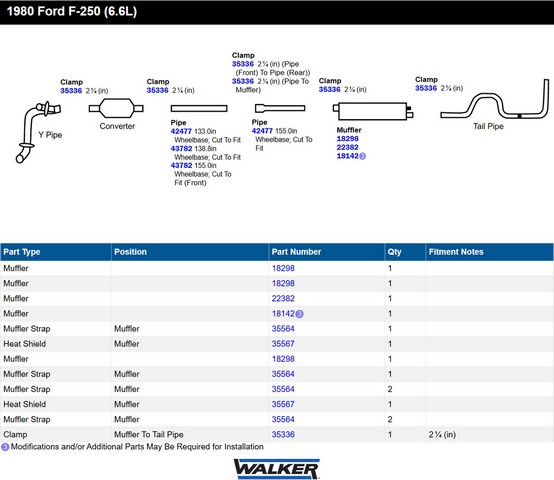Click the 'Y Pipe' label in the diagram
Viewport: 554px width, 480px height.
point(50,135)
